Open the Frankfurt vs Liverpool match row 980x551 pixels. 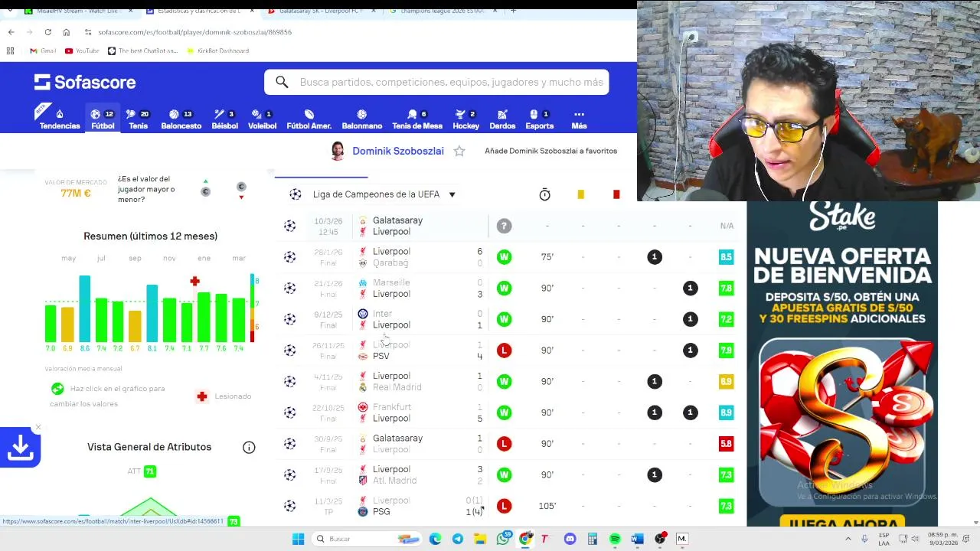click(x=508, y=412)
